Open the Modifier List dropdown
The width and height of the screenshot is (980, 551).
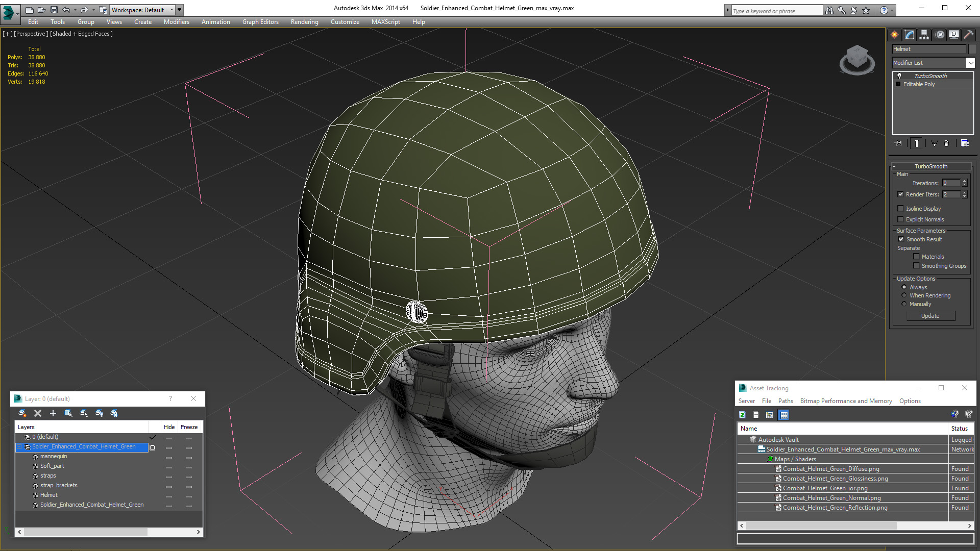click(x=970, y=63)
